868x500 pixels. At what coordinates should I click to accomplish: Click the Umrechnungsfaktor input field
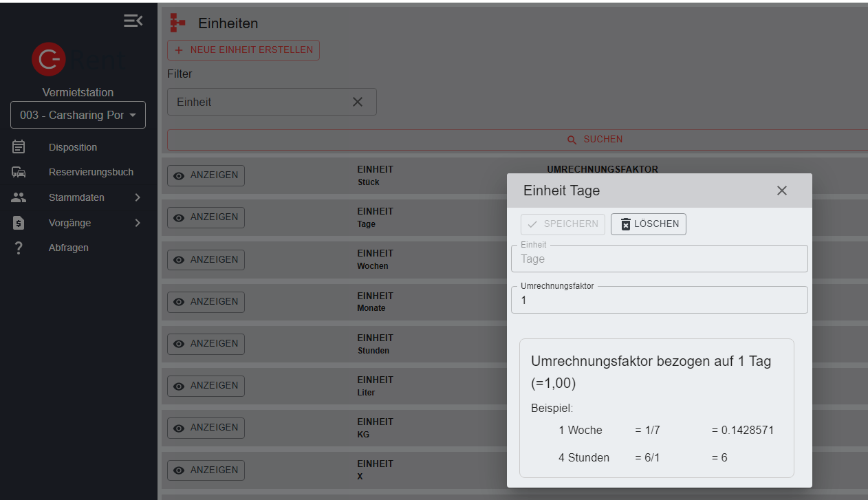pyautogui.click(x=659, y=301)
